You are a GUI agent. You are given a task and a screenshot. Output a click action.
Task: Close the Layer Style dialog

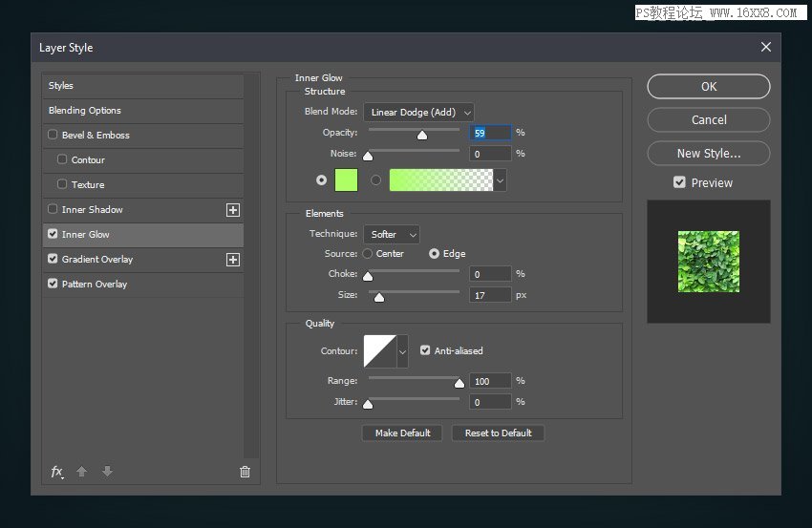point(765,47)
